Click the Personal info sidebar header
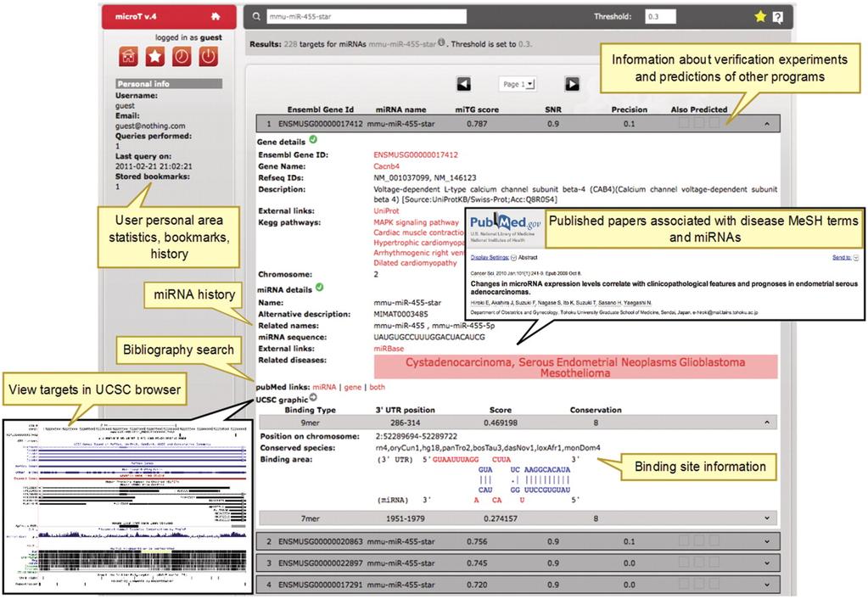 (169, 84)
